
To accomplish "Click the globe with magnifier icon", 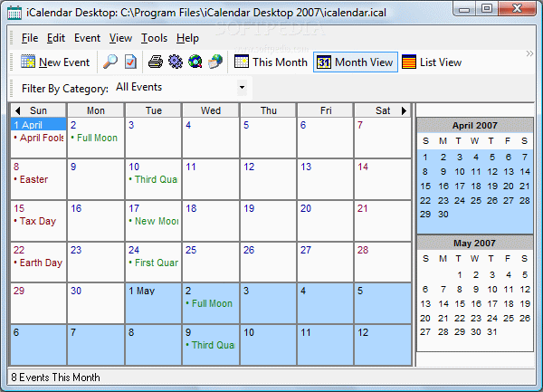I will coord(195,62).
